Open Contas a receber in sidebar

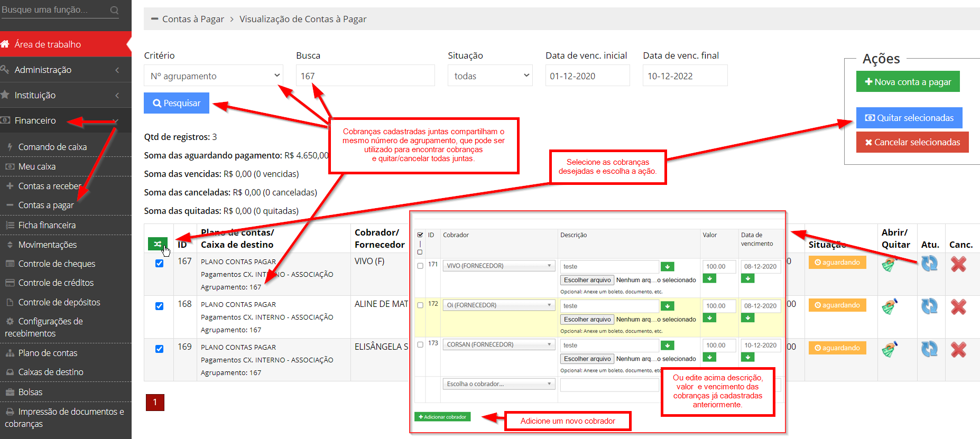tap(50, 186)
